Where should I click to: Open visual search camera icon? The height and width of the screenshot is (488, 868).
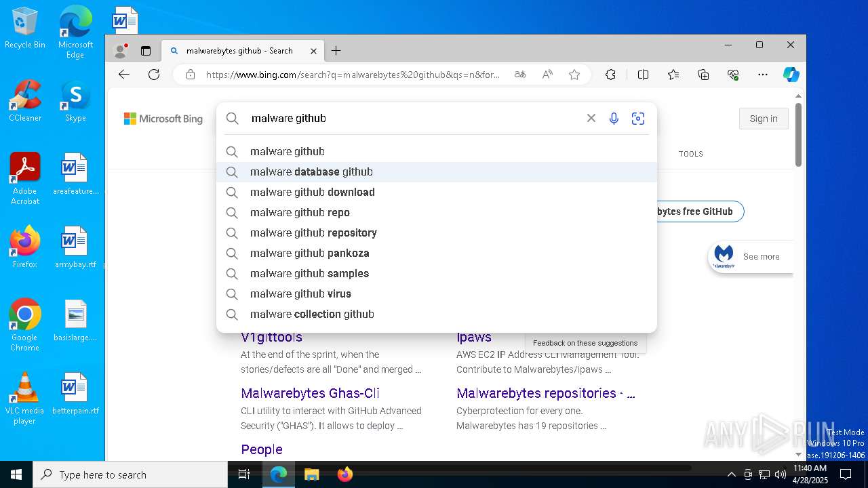(638, 118)
